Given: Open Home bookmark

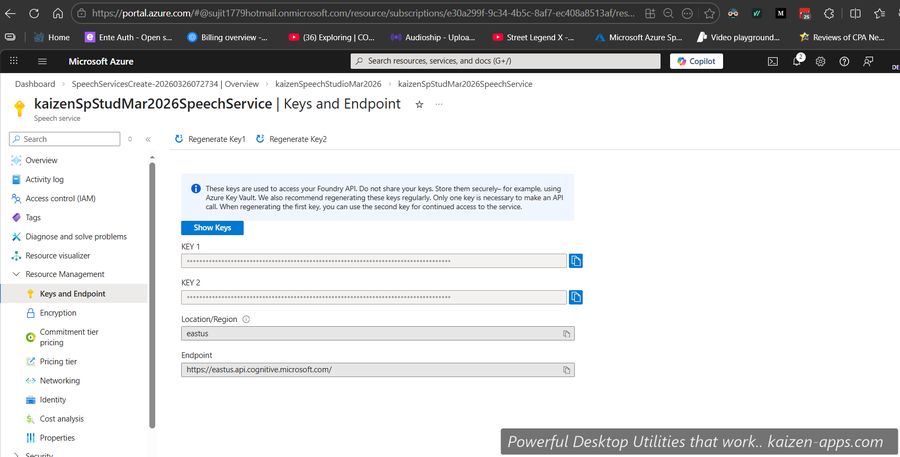Looking at the screenshot, I should tap(52, 37).
